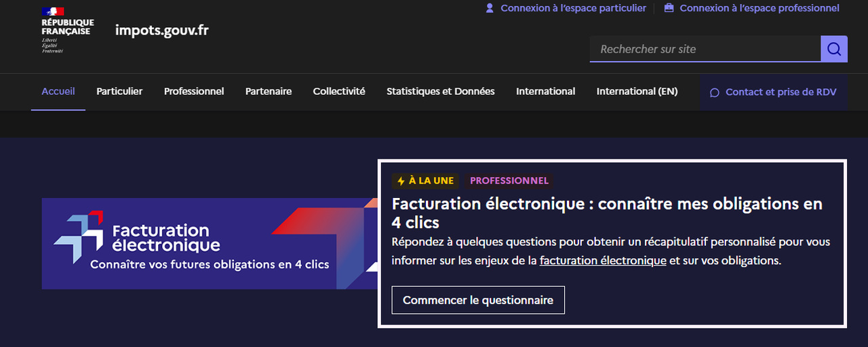Select the Accueil menu item
The height and width of the screenshot is (347, 868).
(x=58, y=91)
